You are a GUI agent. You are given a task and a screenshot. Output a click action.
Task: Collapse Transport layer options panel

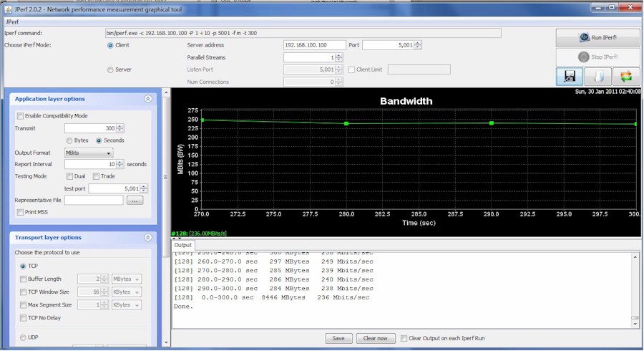[148, 238]
